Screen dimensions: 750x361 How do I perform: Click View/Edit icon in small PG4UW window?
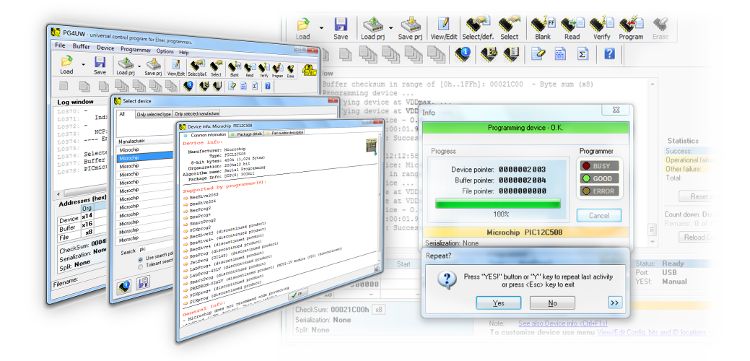176,68
